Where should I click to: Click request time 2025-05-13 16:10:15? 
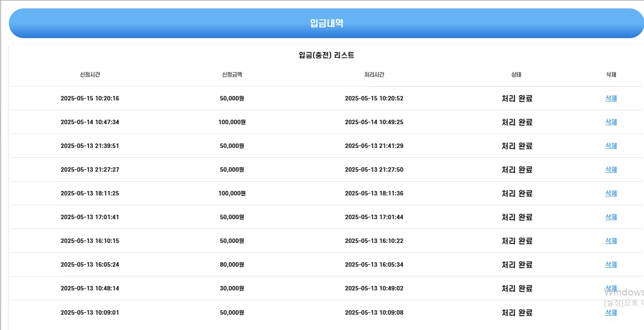point(90,241)
